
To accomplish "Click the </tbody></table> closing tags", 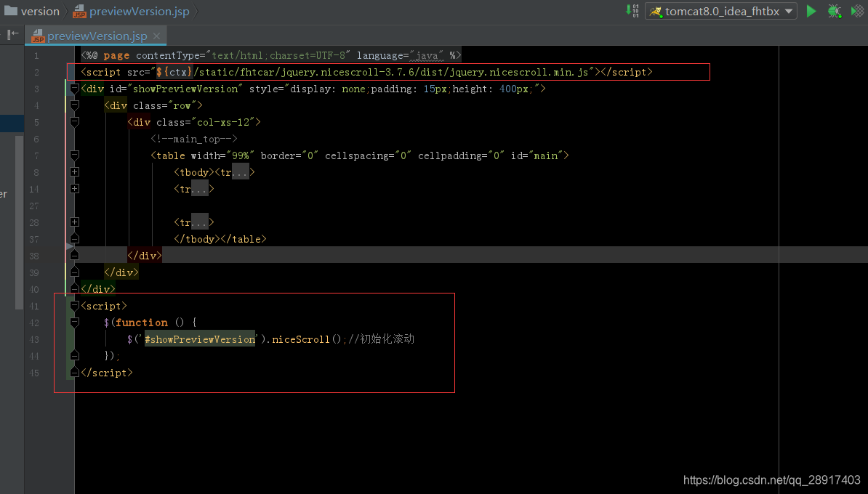I will point(220,239).
